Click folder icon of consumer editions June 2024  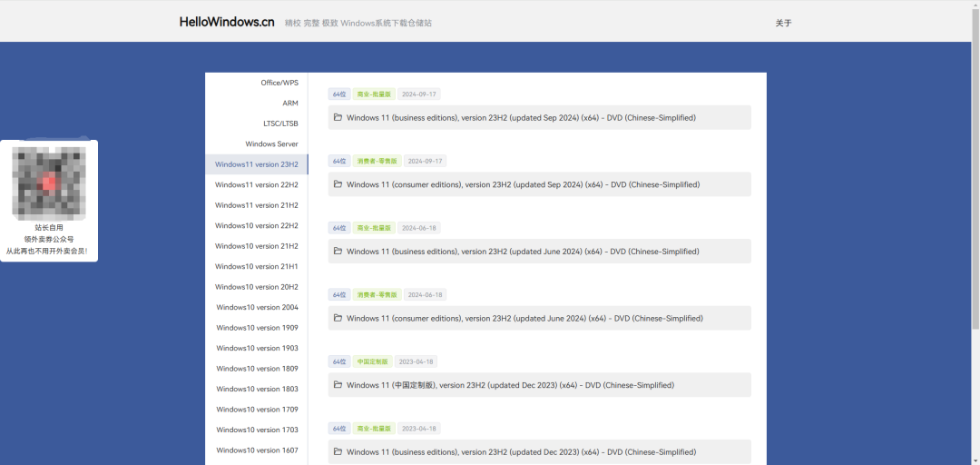tap(338, 318)
